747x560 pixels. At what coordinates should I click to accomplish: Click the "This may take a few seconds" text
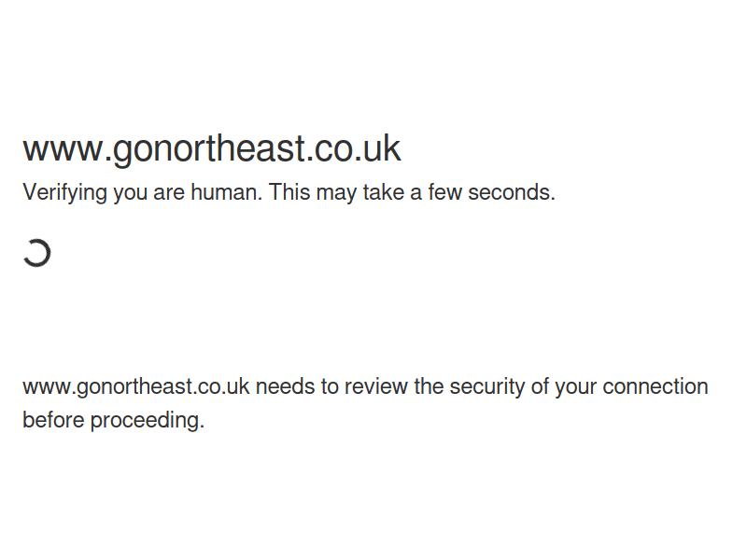[412, 193]
